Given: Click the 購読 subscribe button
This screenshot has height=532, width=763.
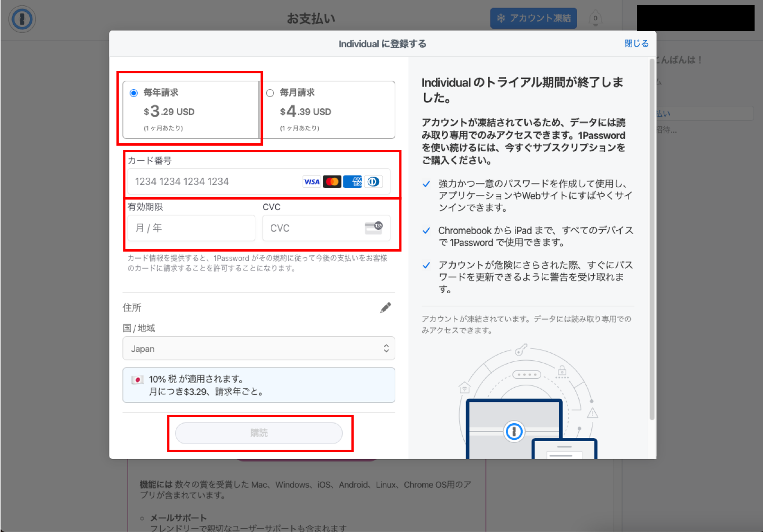Looking at the screenshot, I should [x=259, y=433].
